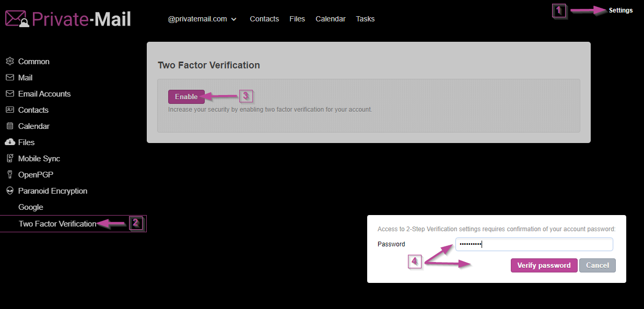Focus the Password input field
The height and width of the screenshot is (309, 644).
point(534,244)
